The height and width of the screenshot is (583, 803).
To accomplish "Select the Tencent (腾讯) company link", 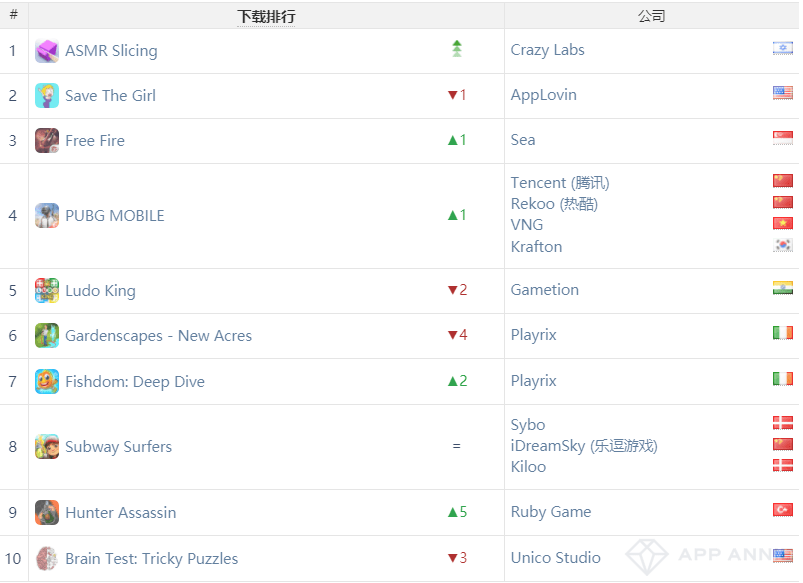I will point(560,182).
